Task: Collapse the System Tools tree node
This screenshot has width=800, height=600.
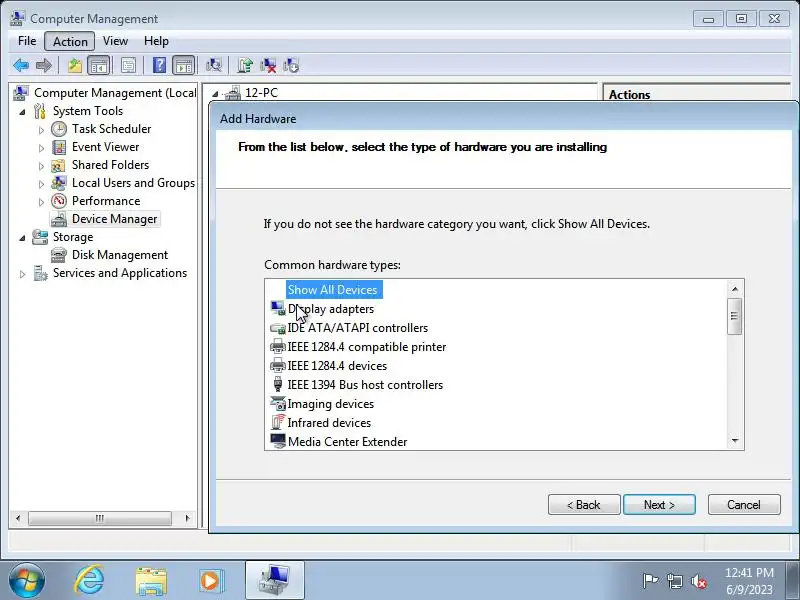Action: point(22,112)
